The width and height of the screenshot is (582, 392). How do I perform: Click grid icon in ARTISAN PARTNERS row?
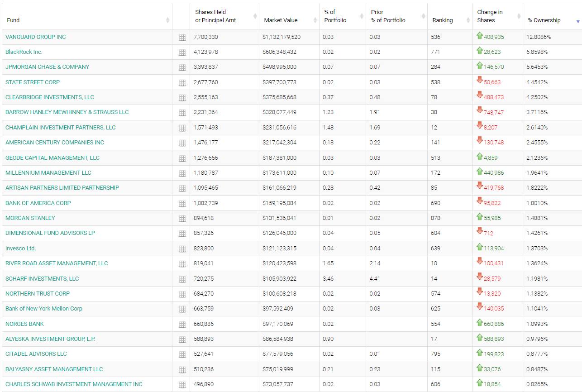[x=182, y=188]
